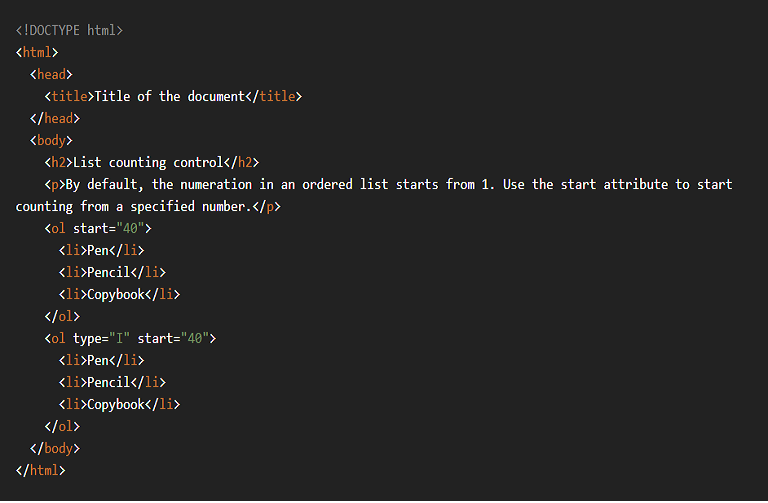The height and width of the screenshot is (503, 768).
Task: Click the first list's Copybook item
Action: (x=119, y=294)
